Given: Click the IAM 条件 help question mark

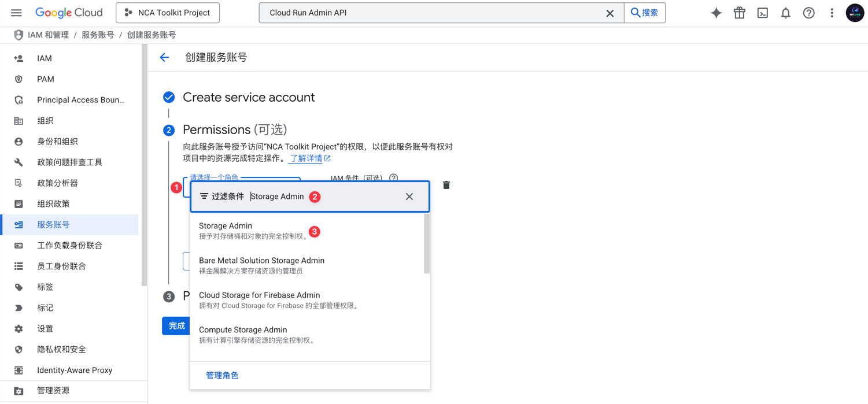Looking at the screenshot, I should [394, 178].
